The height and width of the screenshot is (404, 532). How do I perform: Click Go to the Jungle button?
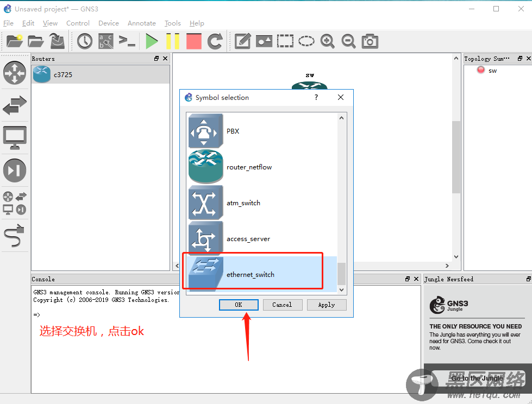click(x=477, y=378)
